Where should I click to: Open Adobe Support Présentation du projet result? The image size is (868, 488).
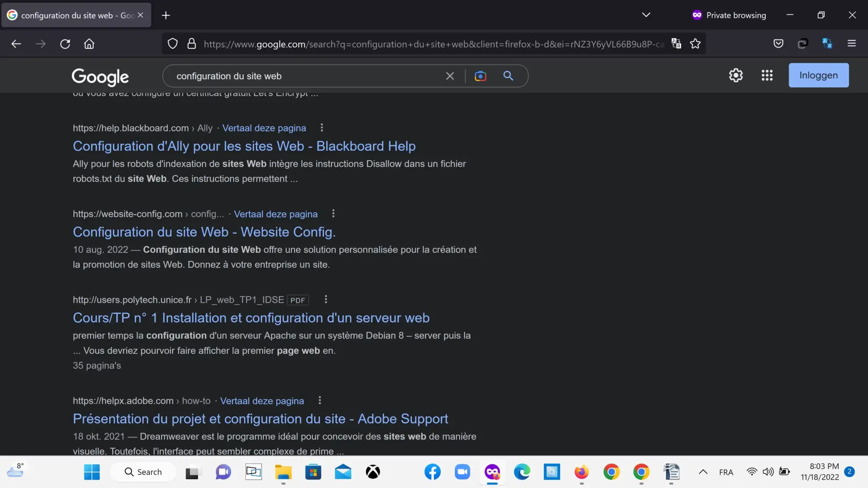click(x=260, y=419)
